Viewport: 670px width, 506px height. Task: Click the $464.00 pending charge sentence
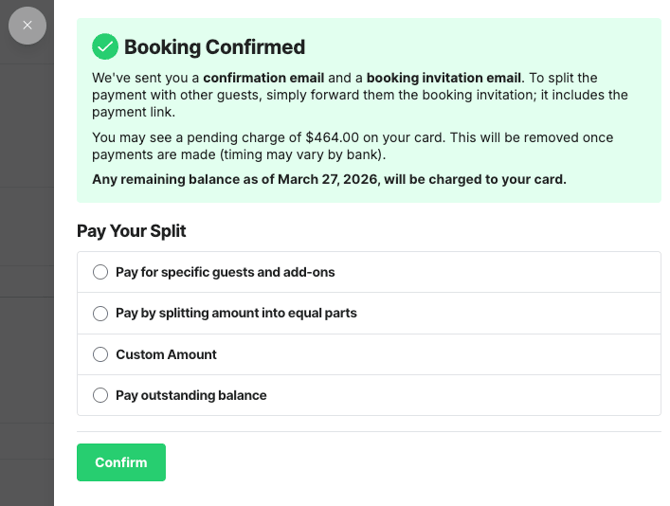352,137
